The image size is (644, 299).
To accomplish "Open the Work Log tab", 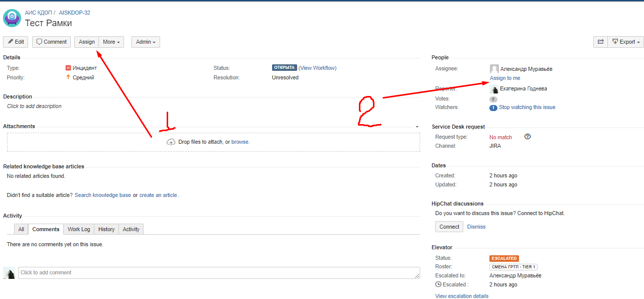I will [79, 229].
